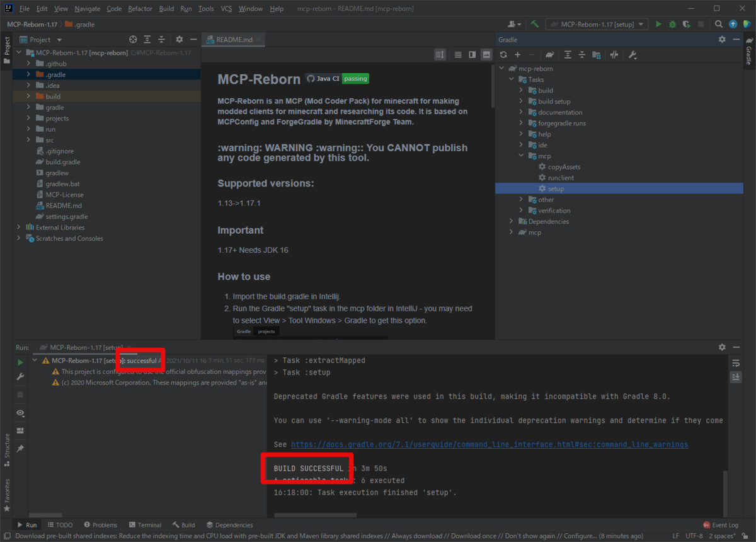Open the user account icon in main toolbar
756x542 pixels.
516,24
